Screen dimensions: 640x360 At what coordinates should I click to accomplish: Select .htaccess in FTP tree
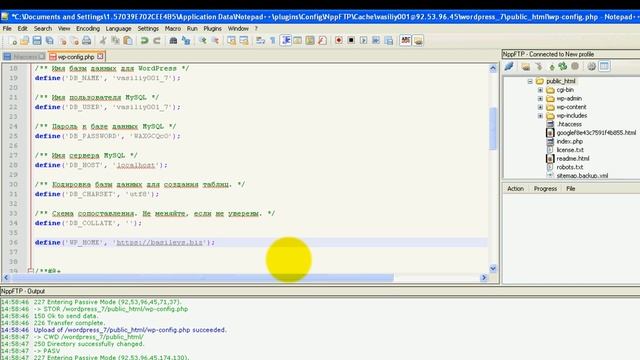[569, 124]
